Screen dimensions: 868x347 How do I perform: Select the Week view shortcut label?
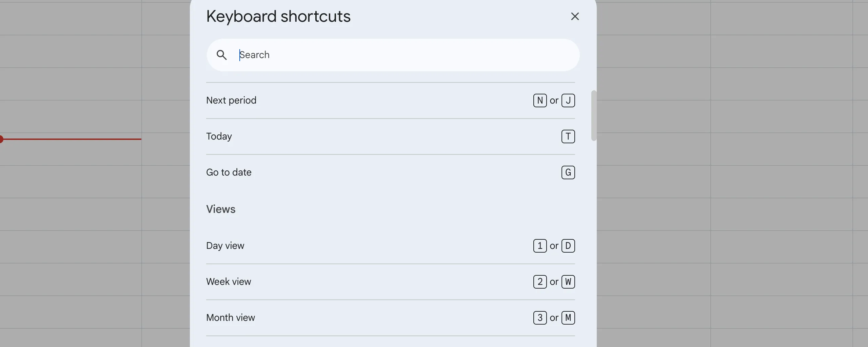point(229,282)
